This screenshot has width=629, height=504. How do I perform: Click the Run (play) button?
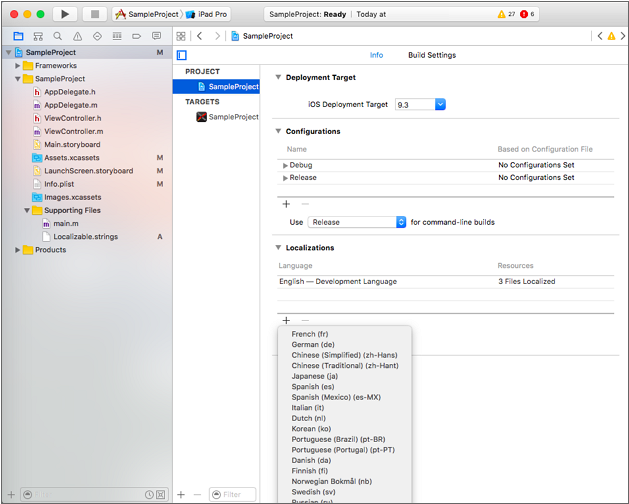click(x=65, y=14)
